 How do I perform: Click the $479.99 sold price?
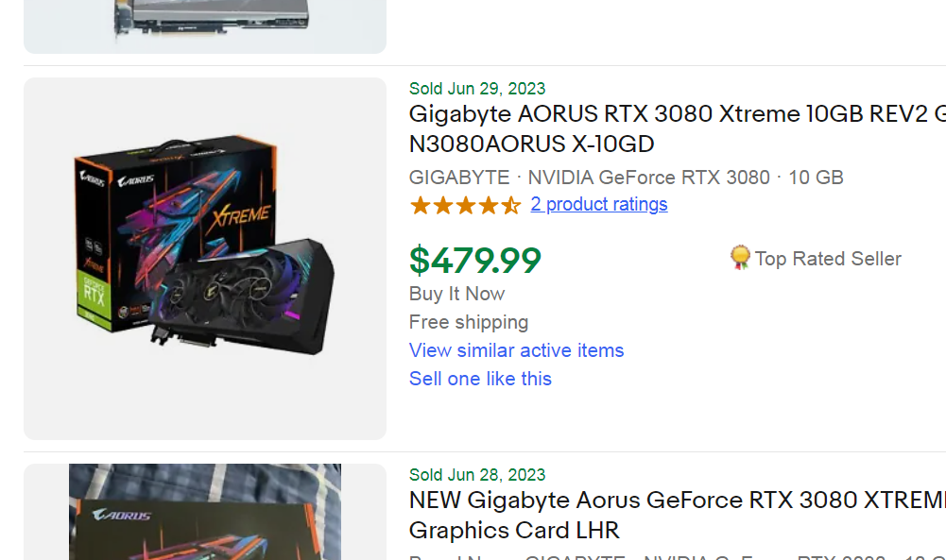[x=474, y=260]
